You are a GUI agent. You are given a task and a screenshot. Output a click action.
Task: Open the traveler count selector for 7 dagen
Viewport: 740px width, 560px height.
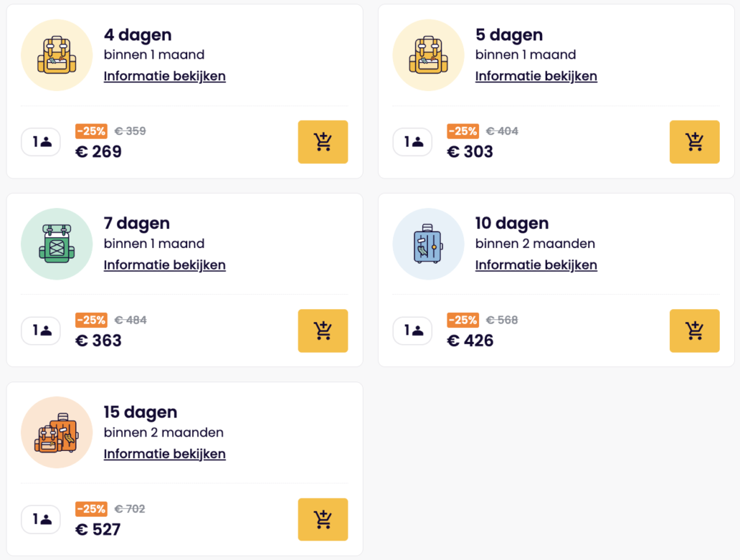[x=40, y=330]
